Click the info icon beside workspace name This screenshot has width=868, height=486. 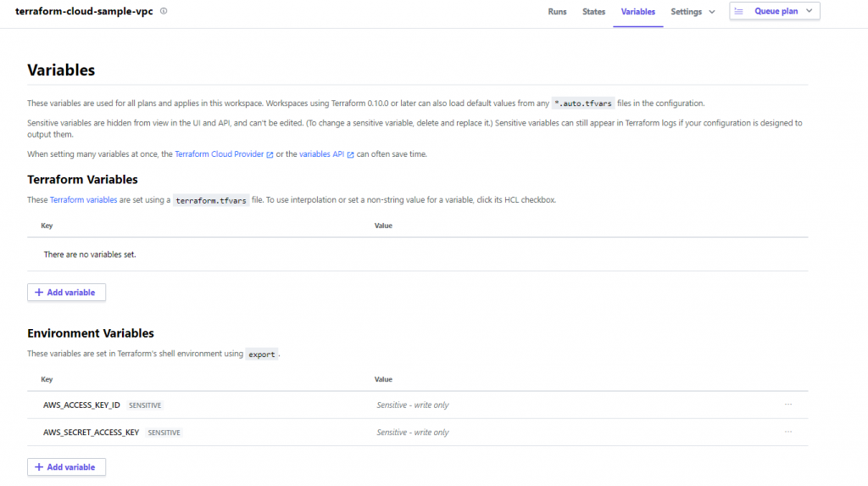point(164,11)
